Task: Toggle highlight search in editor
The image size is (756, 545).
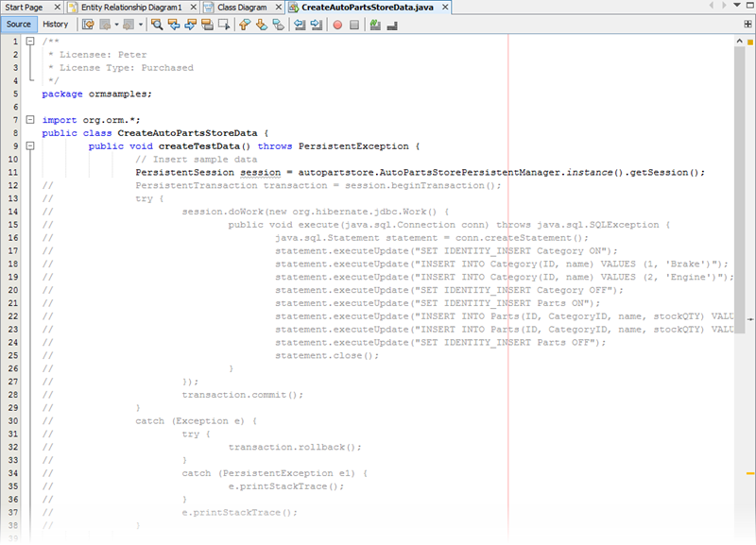Action: tap(208, 25)
